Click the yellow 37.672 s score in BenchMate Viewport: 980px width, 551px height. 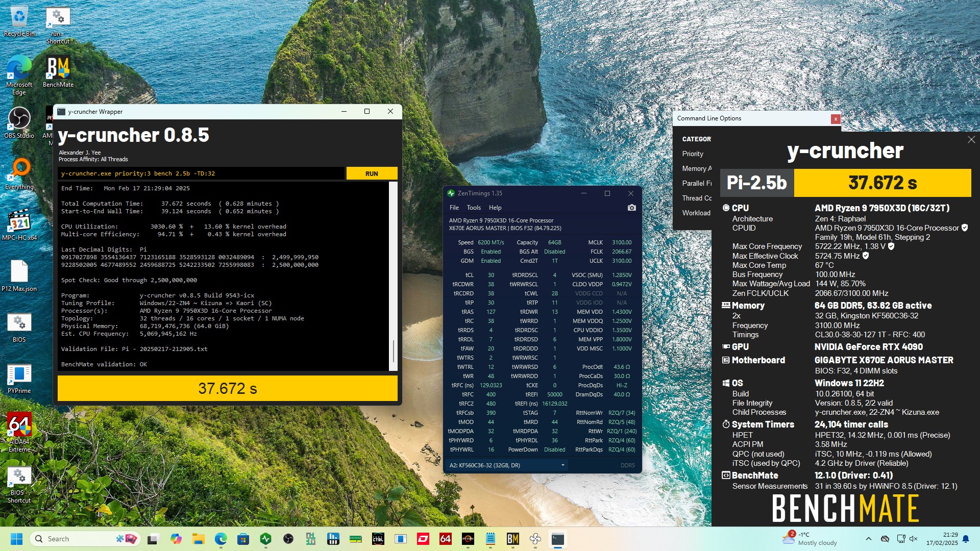[883, 183]
